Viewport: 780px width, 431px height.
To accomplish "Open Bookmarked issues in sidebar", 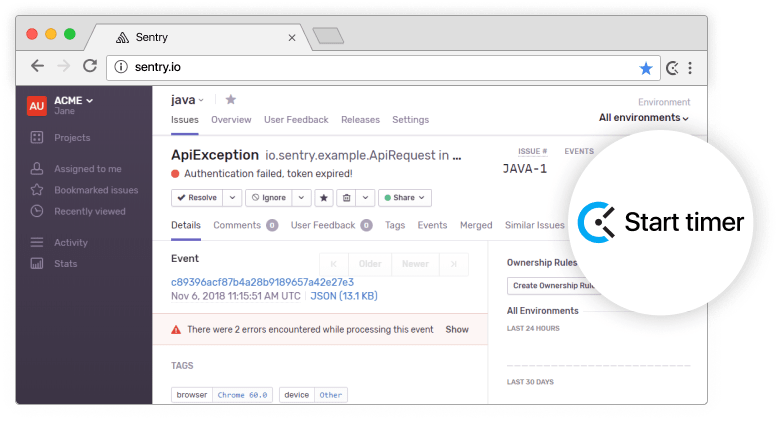I will tap(96, 190).
